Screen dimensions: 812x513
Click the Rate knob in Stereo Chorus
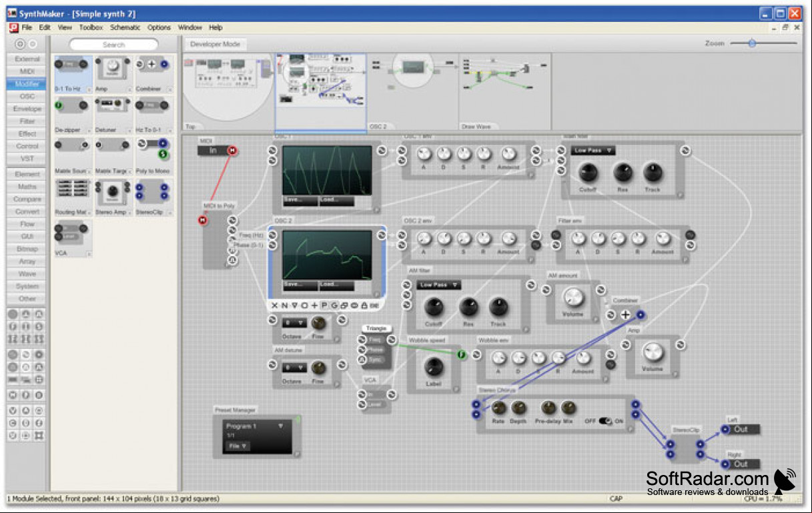498,408
